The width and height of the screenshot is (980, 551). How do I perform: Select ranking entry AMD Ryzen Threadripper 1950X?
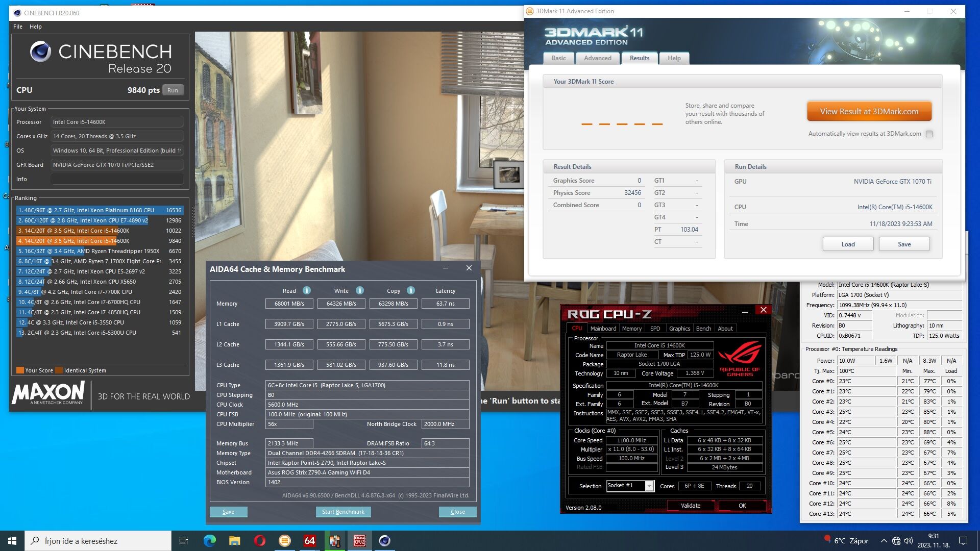click(x=100, y=251)
